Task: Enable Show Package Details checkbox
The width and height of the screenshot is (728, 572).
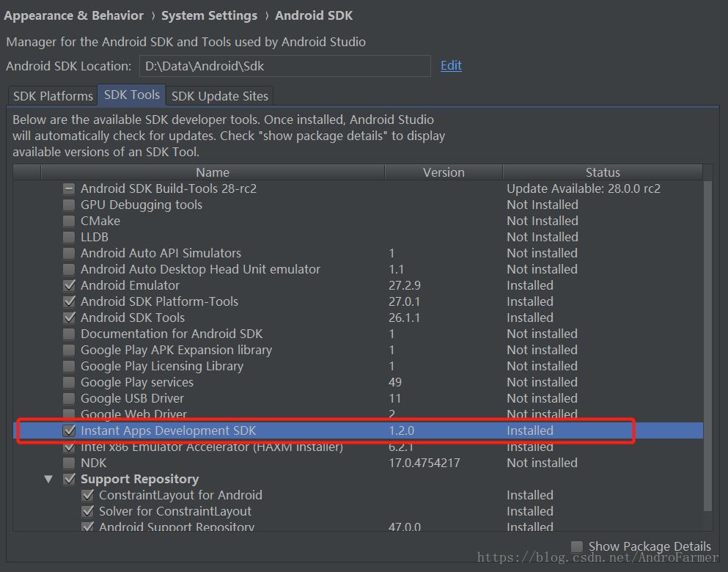Action: (x=577, y=546)
